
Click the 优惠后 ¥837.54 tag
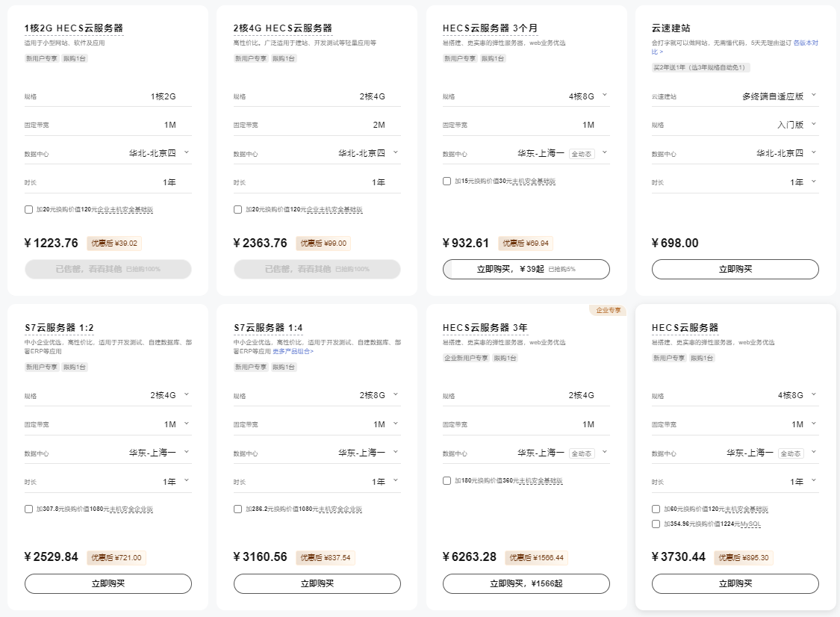(326, 557)
